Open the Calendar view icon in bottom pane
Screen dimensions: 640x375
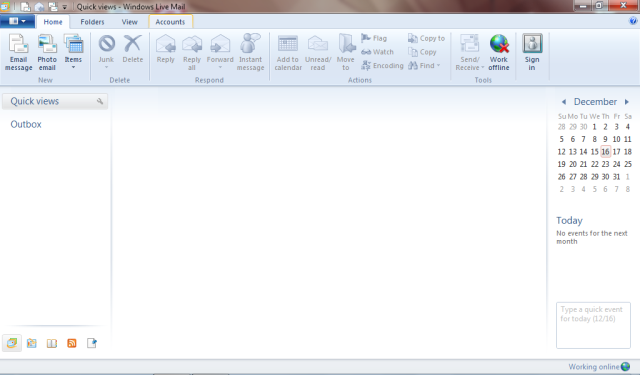pyautogui.click(x=32, y=343)
